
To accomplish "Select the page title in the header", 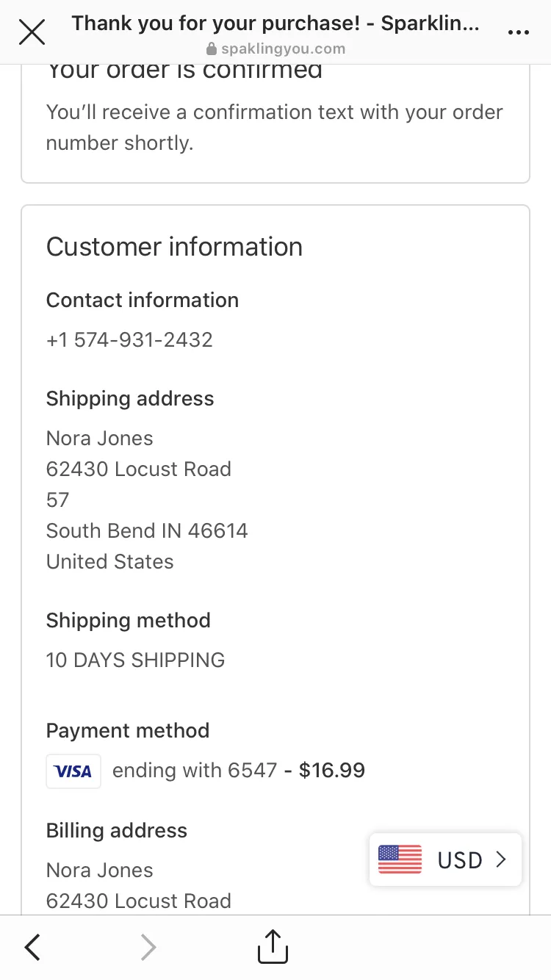I will point(275,24).
